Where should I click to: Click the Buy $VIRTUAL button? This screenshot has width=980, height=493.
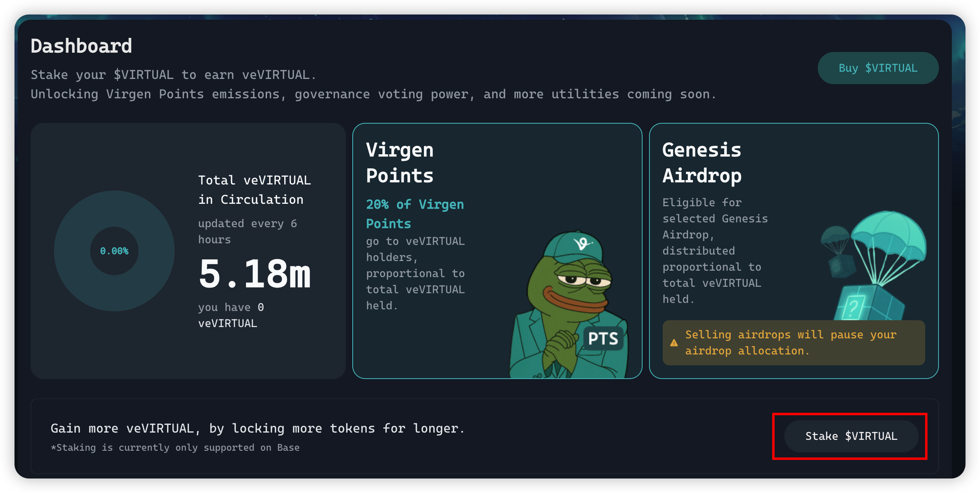tap(878, 68)
